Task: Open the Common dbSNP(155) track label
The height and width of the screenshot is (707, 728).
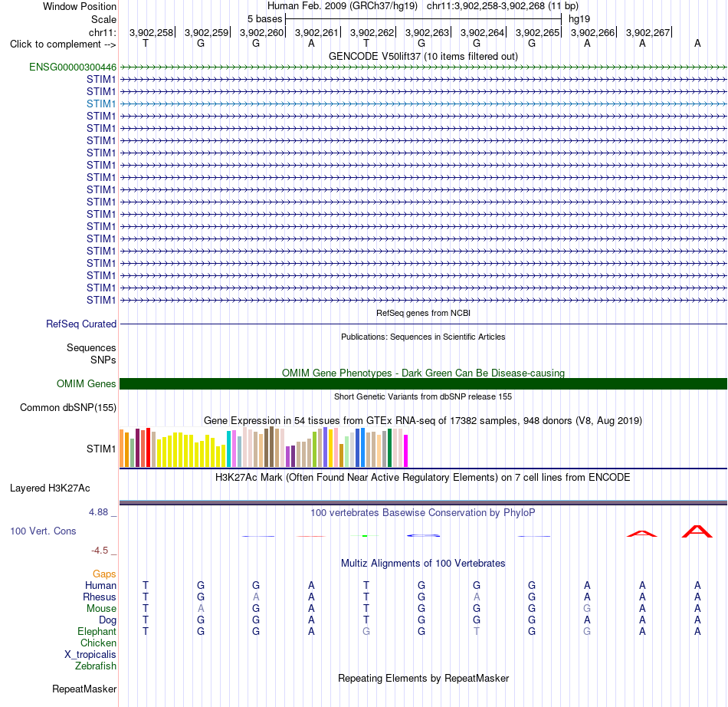Action: click(x=67, y=408)
